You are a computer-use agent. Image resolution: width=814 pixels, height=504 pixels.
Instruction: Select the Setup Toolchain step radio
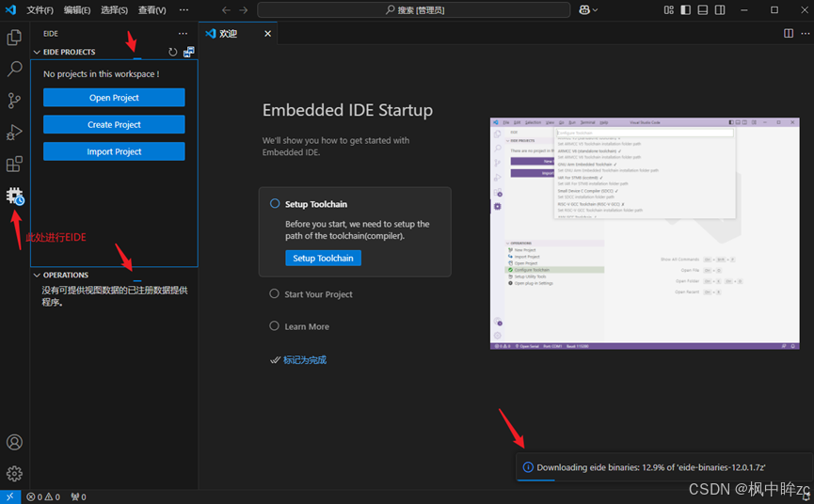tap(275, 203)
